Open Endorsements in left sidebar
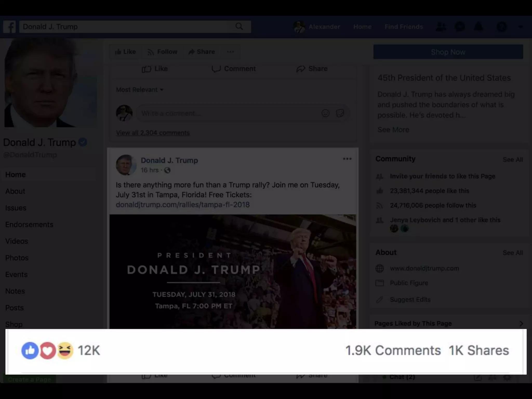 pos(29,224)
